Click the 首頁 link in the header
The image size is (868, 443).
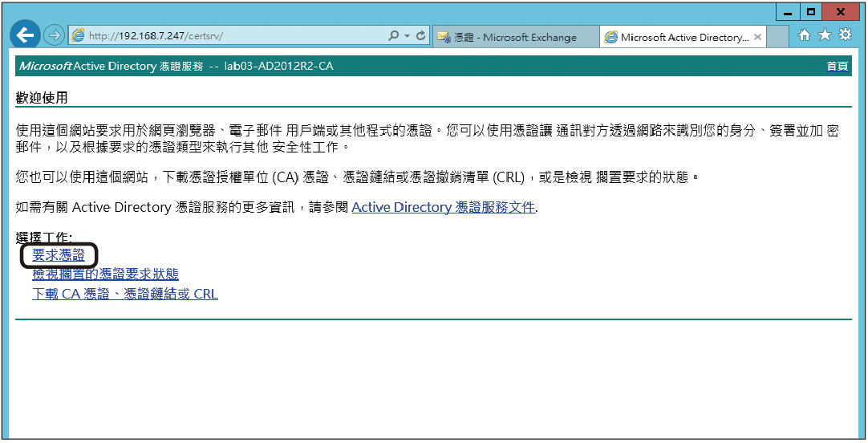tap(837, 67)
